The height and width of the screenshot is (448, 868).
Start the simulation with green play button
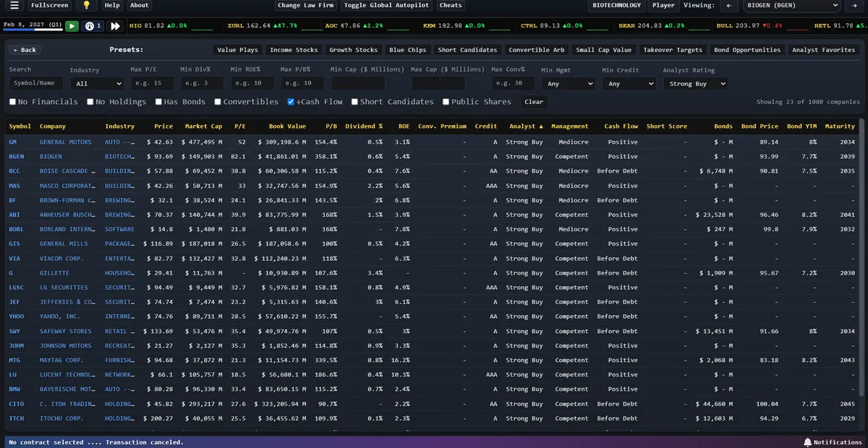click(x=72, y=26)
